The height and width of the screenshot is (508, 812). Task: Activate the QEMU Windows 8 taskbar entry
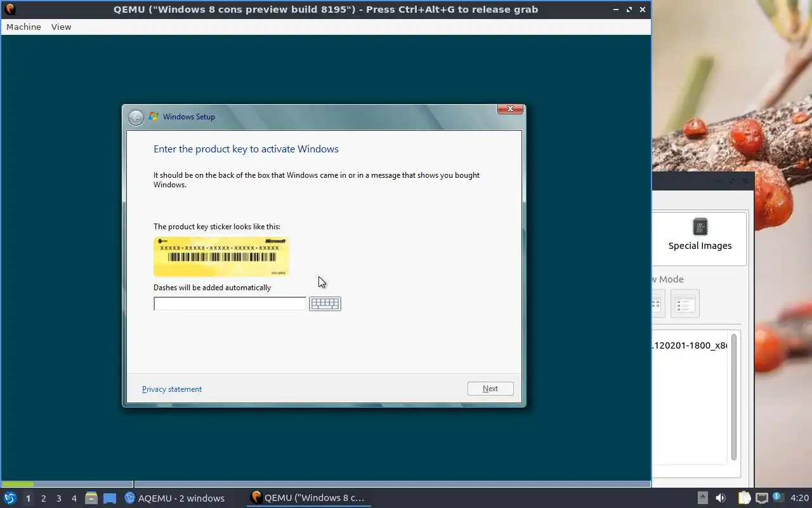point(308,498)
